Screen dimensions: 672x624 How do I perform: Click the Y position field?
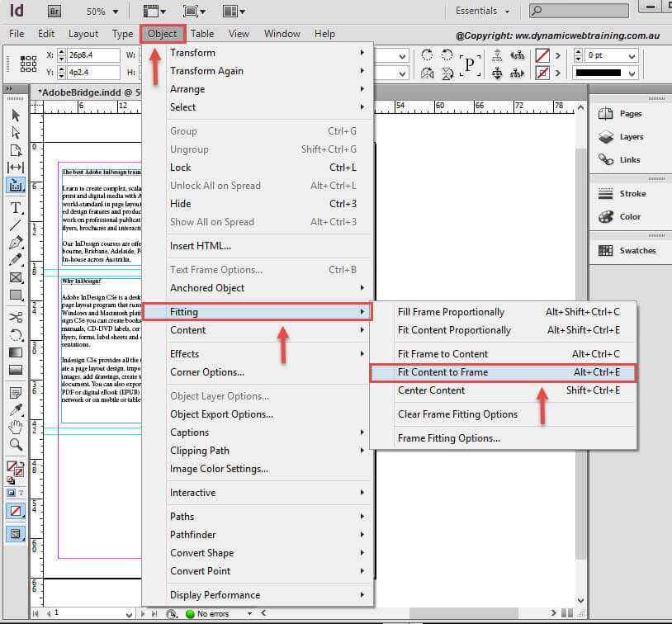click(x=94, y=73)
